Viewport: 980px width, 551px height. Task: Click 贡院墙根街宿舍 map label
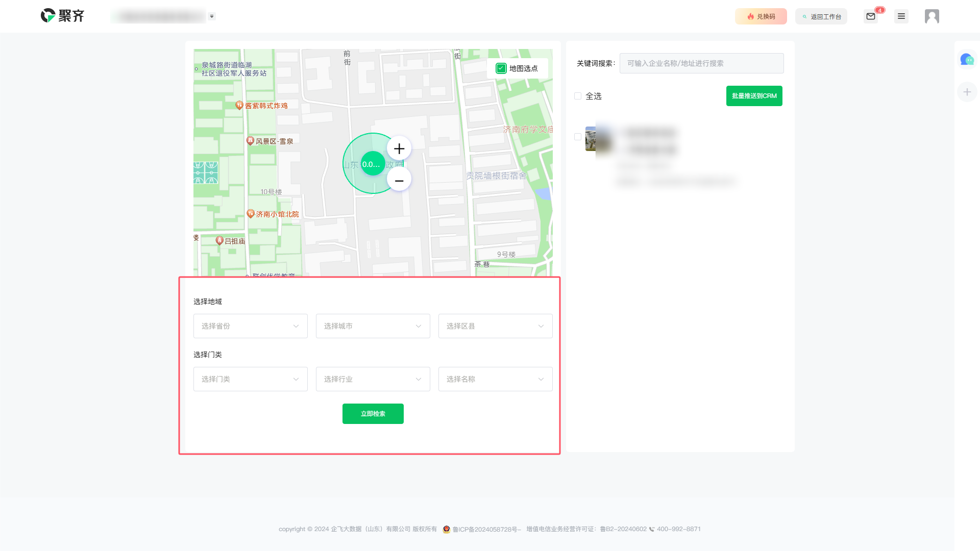496,176
